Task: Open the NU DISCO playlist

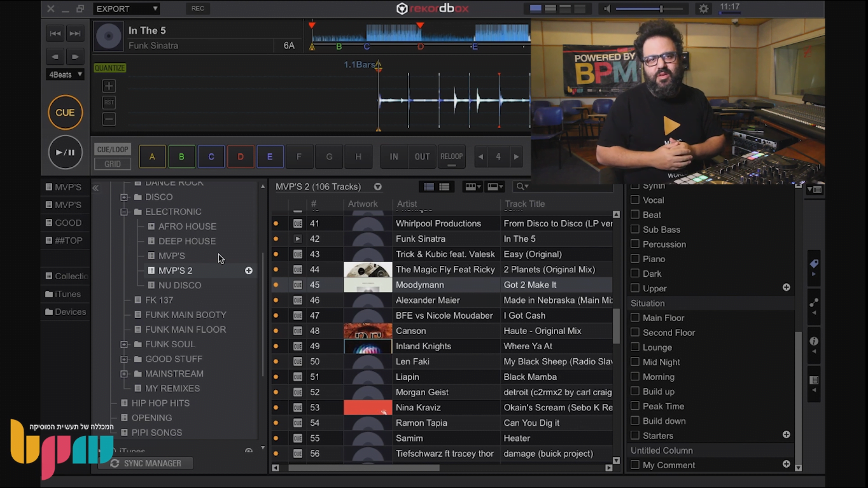Action: (179, 285)
